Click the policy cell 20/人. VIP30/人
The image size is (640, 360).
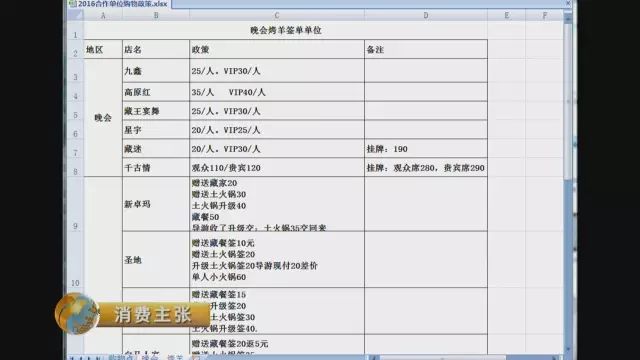coord(277,149)
